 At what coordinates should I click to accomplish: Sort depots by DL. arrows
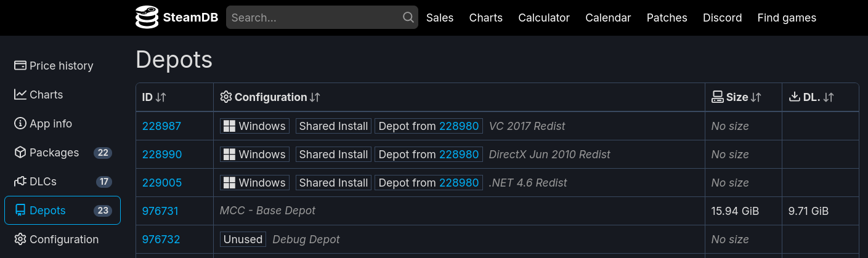pos(829,97)
